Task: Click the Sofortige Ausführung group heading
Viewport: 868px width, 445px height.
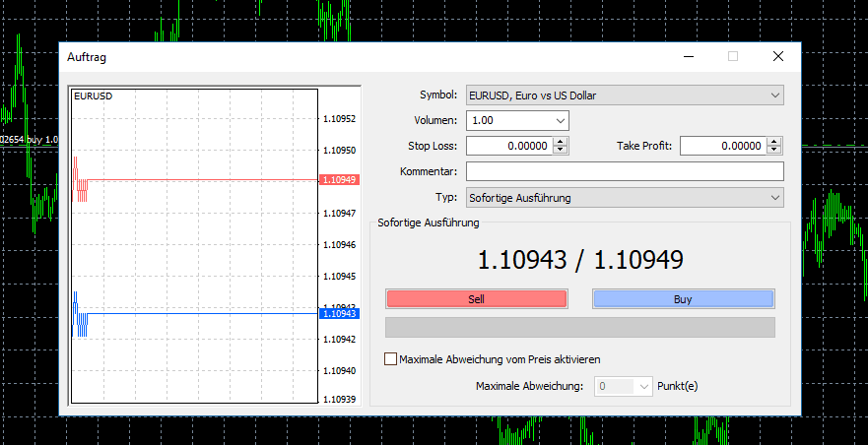Action: pos(429,223)
